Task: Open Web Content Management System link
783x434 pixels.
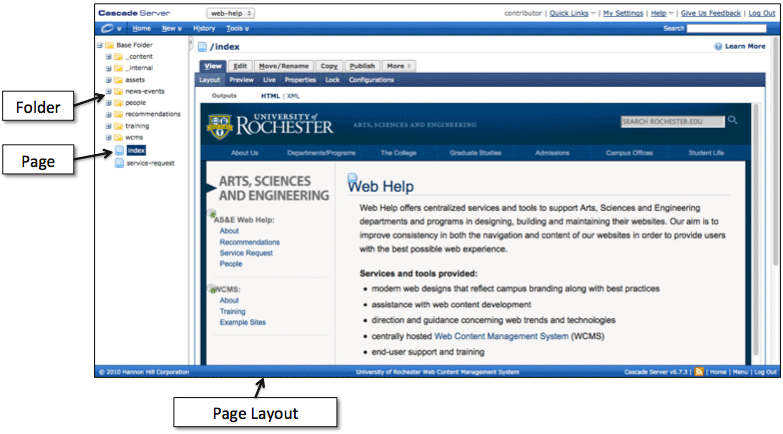Action: pyautogui.click(x=501, y=336)
